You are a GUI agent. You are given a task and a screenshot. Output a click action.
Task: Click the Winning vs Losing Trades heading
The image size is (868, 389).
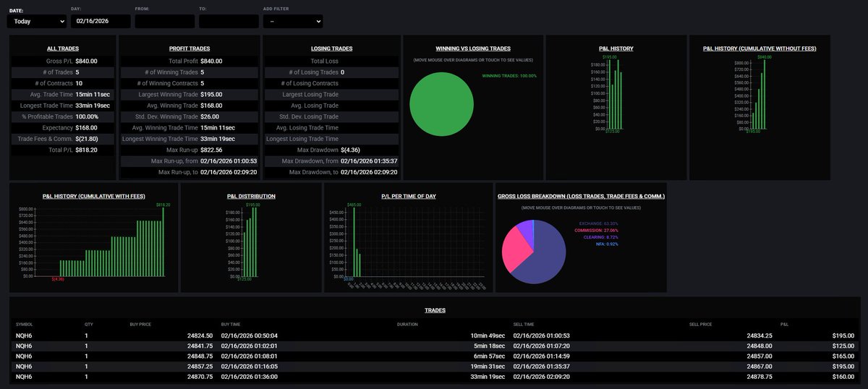click(473, 48)
